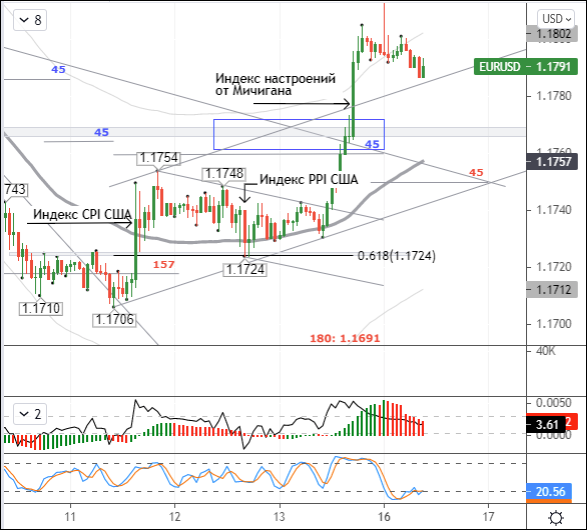
Task: Select date 16 on the time axis
Action: [384, 517]
